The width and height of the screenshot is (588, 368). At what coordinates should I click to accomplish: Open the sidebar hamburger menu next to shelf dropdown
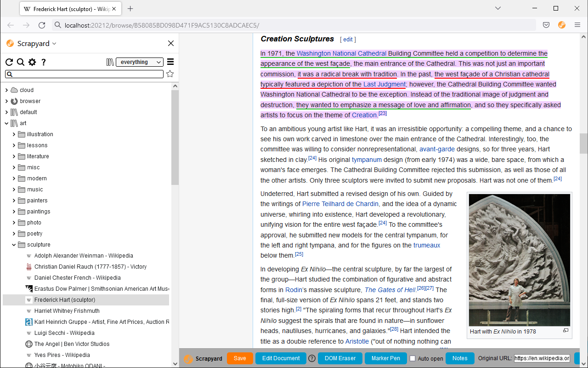pos(170,62)
